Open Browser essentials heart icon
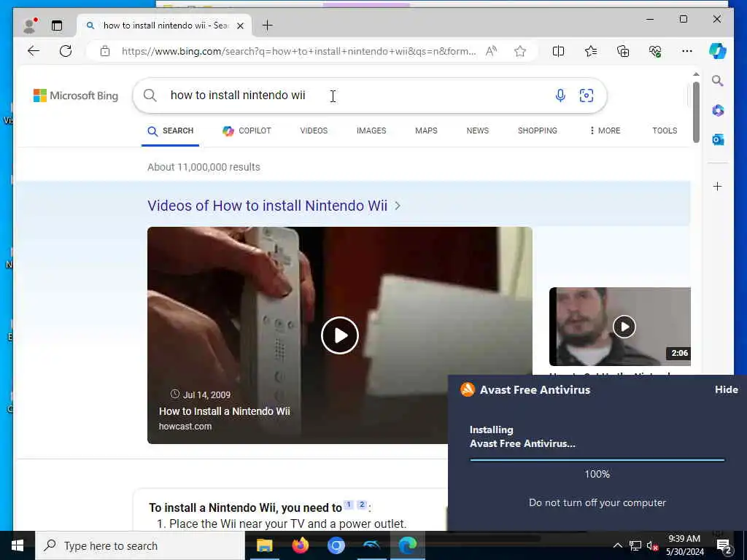This screenshot has height=560, width=747. tap(655, 51)
